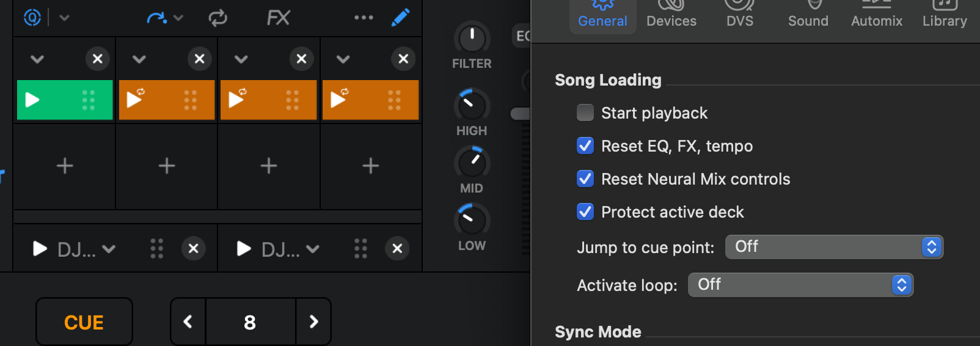Viewport: 980px width, 346px height.
Task: Click the quantize icon at top left
Action: coord(32,18)
